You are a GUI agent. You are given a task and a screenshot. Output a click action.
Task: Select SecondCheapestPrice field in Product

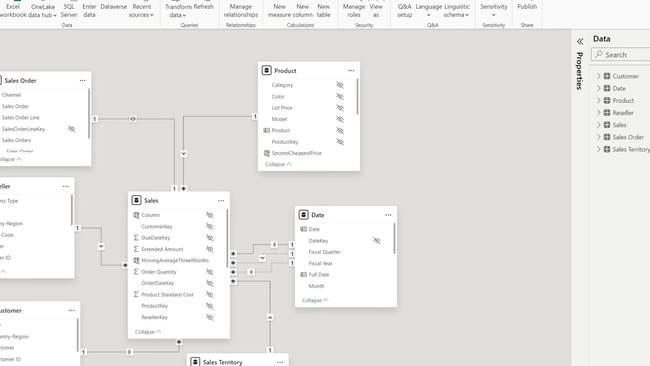(296, 153)
